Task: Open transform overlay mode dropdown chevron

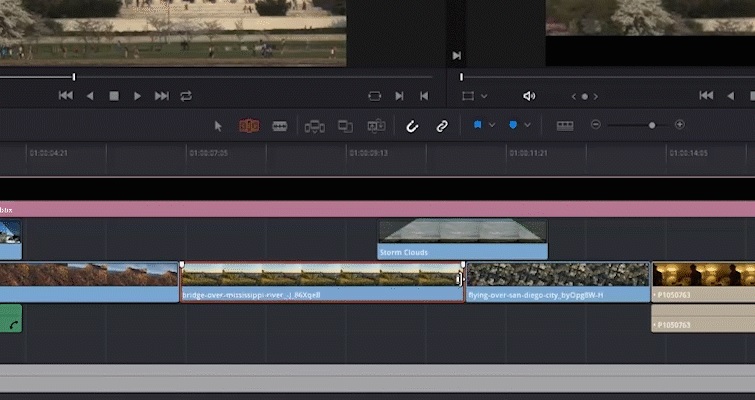Action: pos(484,96)
